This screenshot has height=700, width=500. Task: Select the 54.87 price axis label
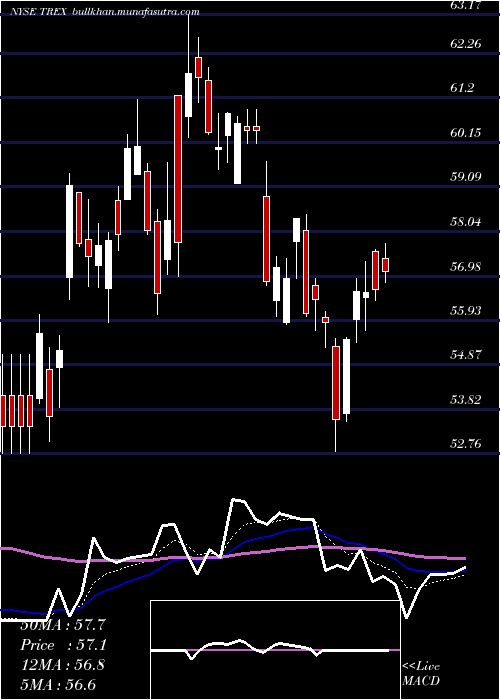click(466, 355)
